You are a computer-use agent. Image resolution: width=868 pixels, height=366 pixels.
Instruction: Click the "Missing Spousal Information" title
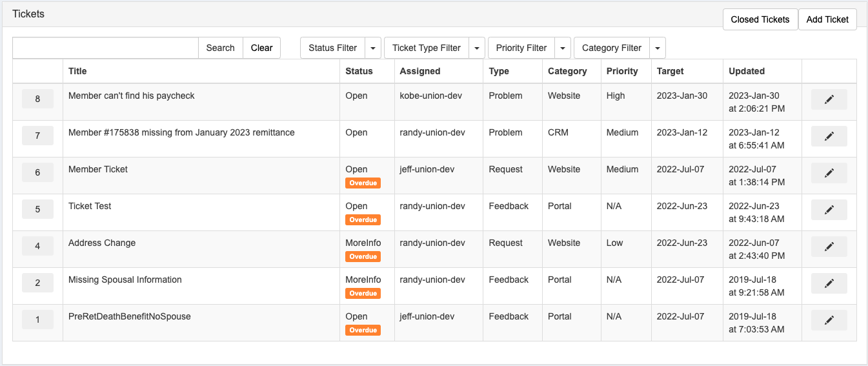(x=125, y=280)
